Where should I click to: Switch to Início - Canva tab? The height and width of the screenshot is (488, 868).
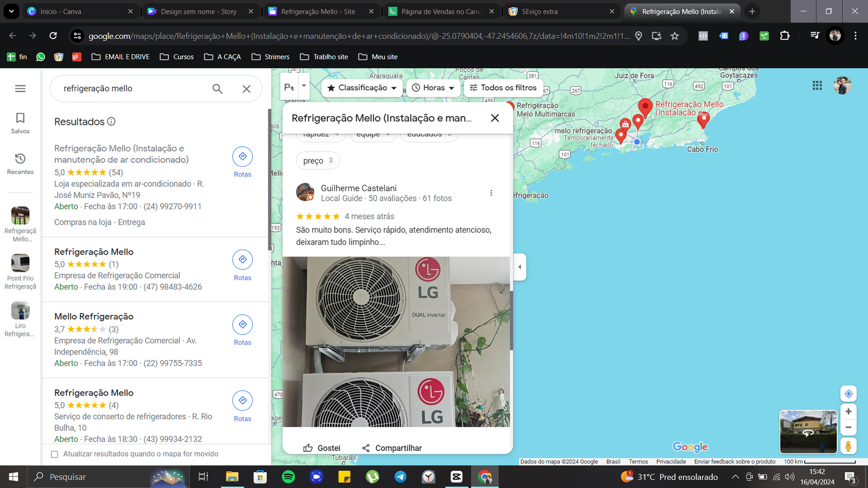tap(80, 11)
